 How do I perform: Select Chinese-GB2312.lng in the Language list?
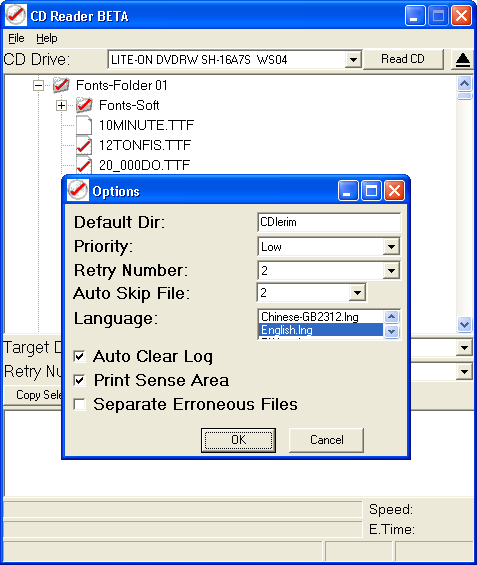coord(321,317)
